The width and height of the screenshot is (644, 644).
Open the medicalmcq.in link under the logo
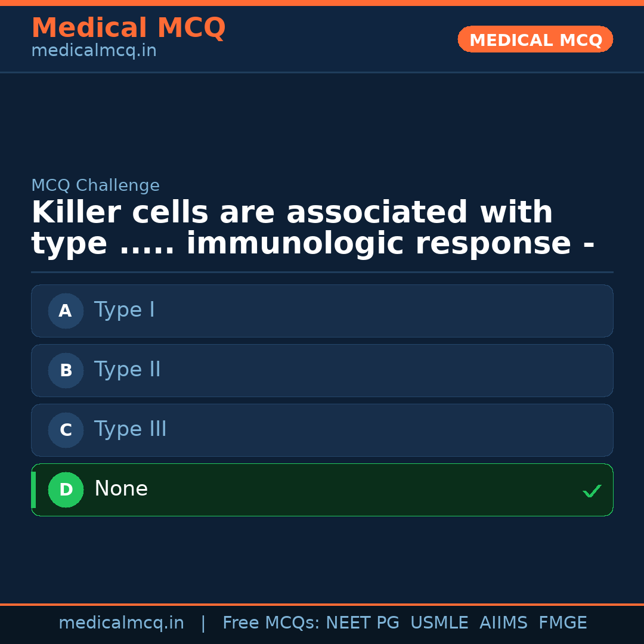[x=94, y=50]
